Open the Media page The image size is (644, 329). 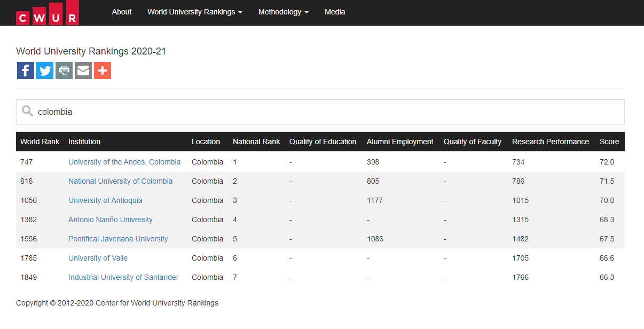tap(335, 12)
